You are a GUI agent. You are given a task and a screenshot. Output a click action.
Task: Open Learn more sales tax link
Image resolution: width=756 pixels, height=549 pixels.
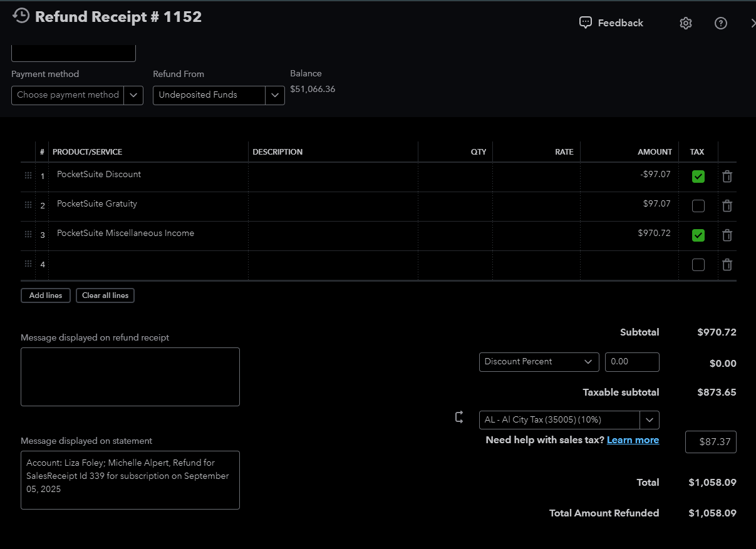point(633,440)
